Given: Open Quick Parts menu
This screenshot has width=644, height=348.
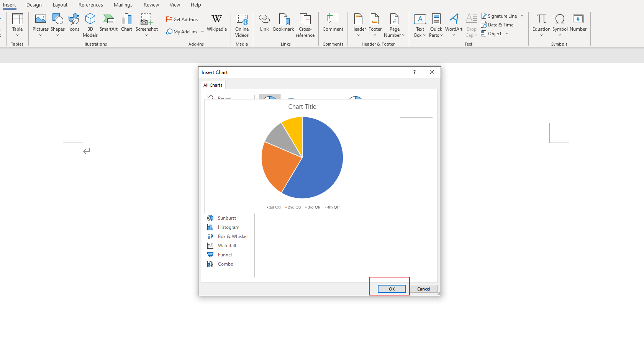Looking at the screenshot, I should point(436,25).
